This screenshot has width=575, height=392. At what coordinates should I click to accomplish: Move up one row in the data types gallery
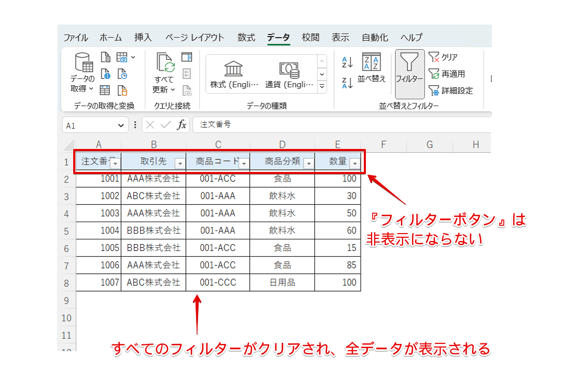click(x=322, y=62)
